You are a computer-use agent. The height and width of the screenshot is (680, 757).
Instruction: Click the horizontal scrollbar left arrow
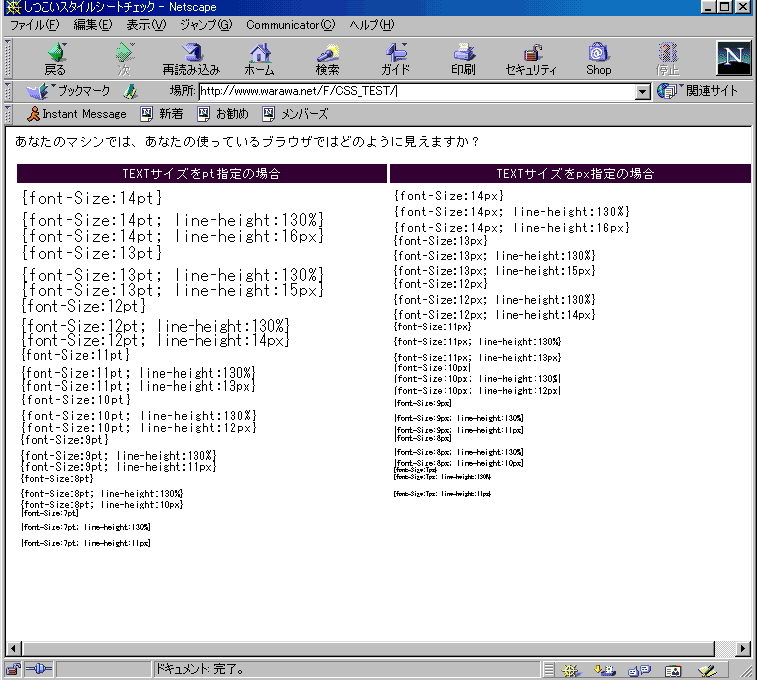(14, 648)
